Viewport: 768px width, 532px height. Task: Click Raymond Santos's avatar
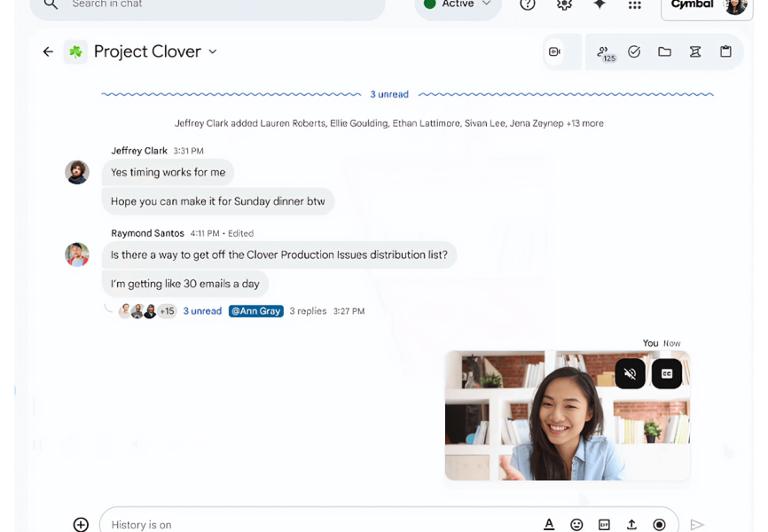77,254
